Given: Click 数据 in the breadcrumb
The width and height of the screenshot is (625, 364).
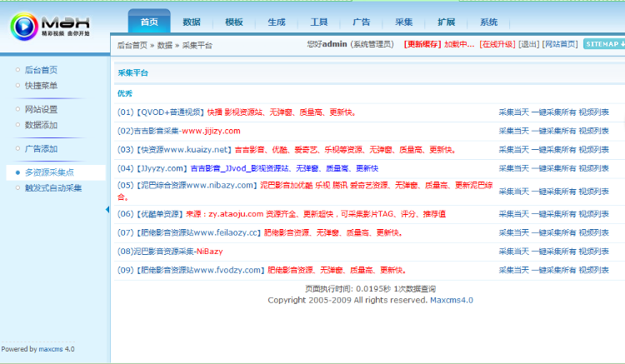Looking at the screenshot, I should click(x=165, y=46).
